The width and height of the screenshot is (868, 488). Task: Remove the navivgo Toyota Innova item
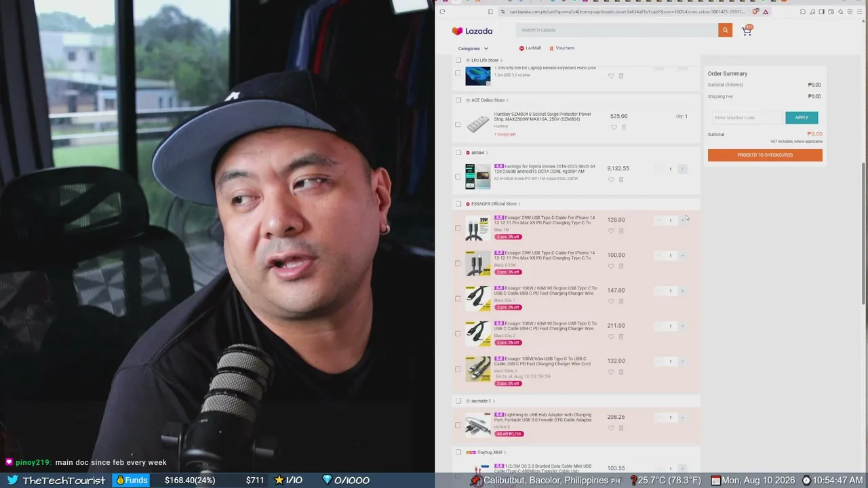tap(621, 180)
